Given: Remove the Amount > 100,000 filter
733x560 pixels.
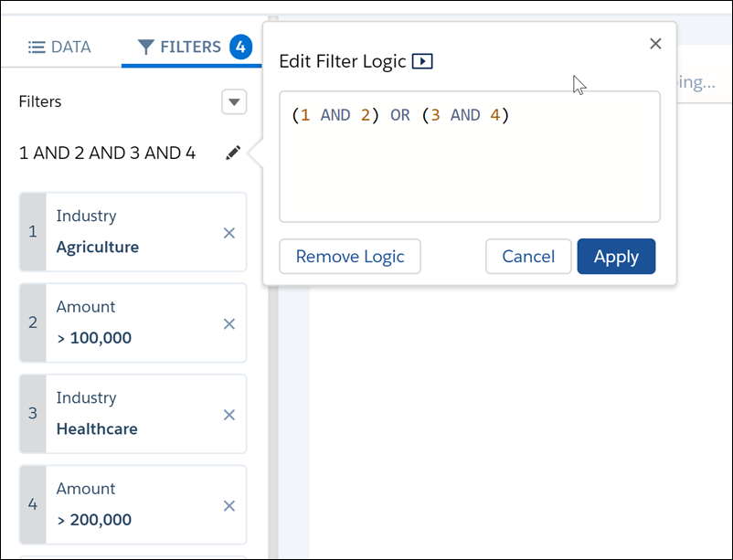Looking at the screenshot, I should click(229, 323).
